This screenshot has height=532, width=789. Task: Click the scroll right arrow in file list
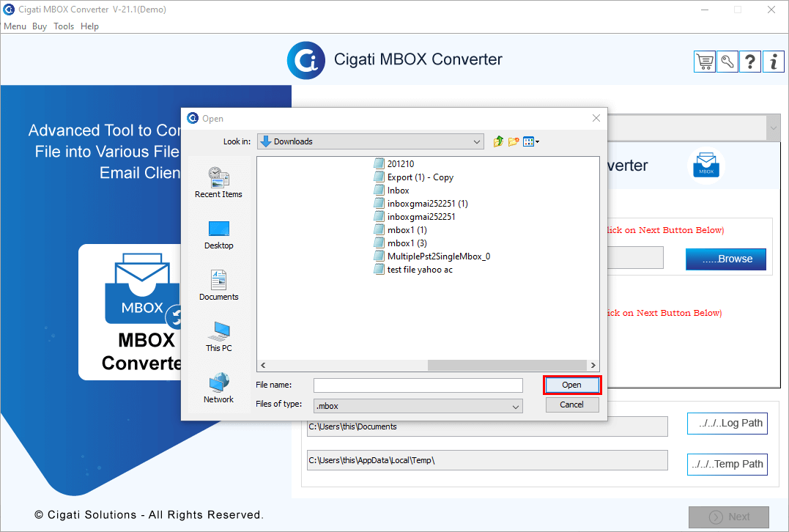tap(593, 366)
